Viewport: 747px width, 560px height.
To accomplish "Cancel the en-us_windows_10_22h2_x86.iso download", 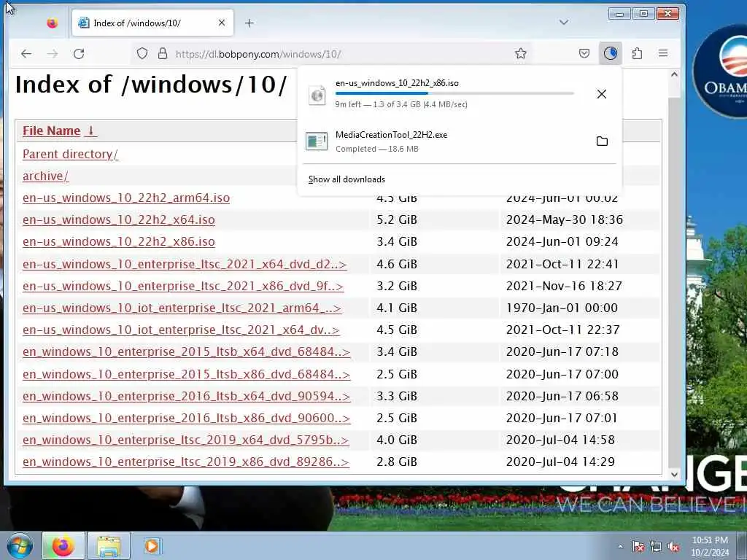I will coord(602,94).
